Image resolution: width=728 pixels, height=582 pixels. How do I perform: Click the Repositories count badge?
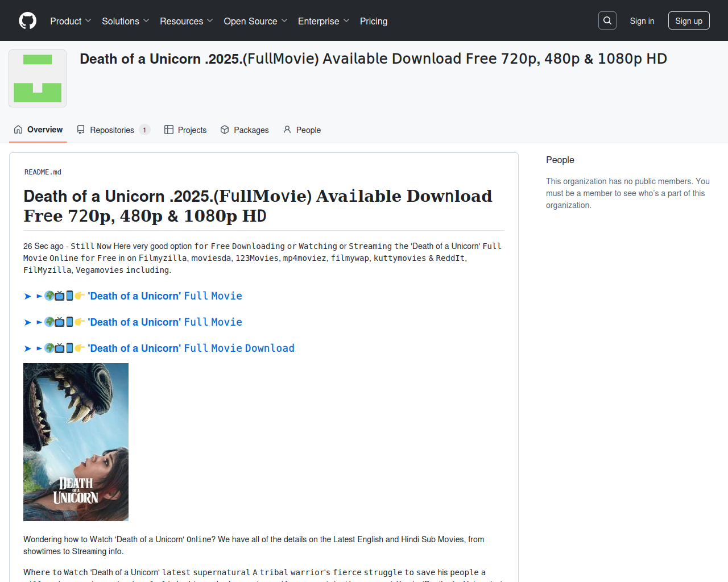pyautogui.click(x=144, y=130)
